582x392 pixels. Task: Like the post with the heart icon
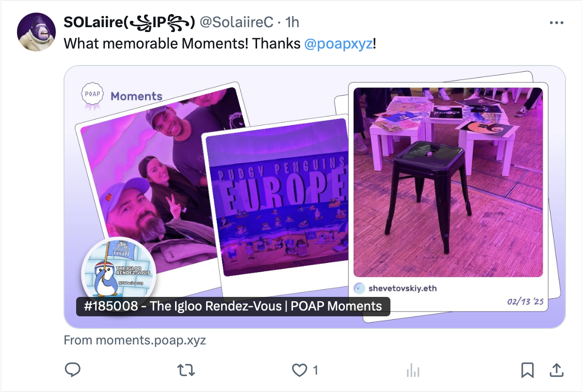[300, 371]
